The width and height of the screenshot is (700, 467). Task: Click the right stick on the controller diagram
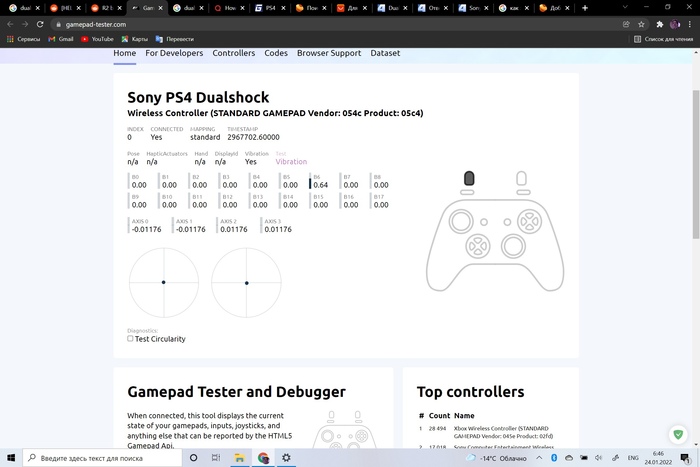pyautogui.click(x=513, y=246)
